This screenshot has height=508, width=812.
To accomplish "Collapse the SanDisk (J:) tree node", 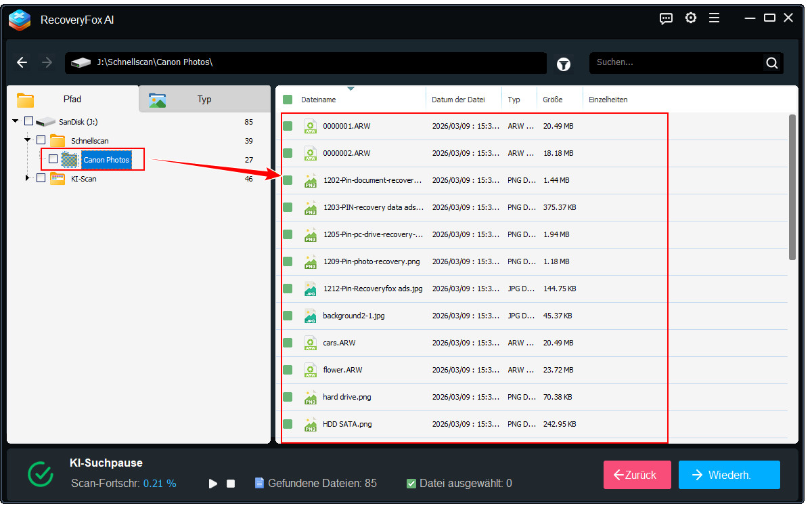I will pyautogui.click(x=16, y=121).
